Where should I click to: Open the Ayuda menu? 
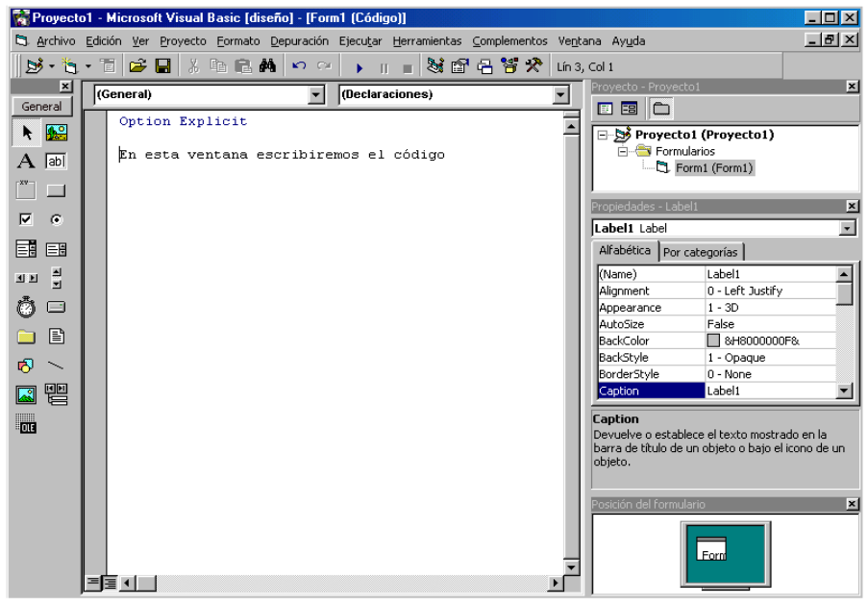click(629, 41)
